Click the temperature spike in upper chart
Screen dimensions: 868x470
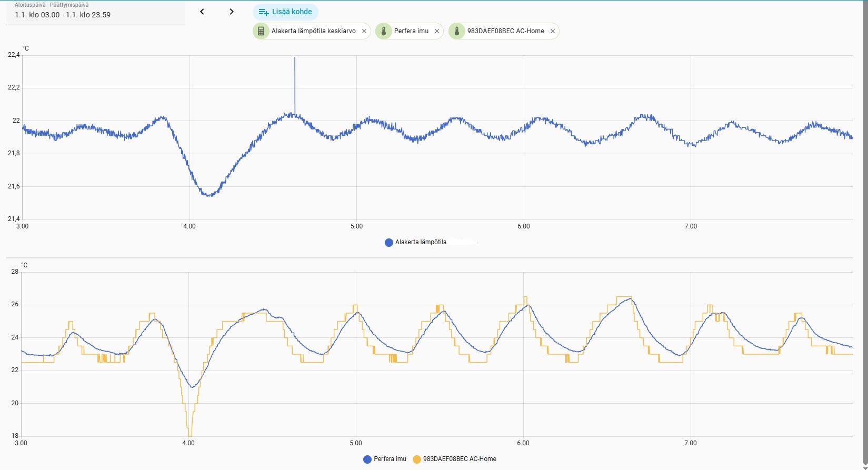295,79
